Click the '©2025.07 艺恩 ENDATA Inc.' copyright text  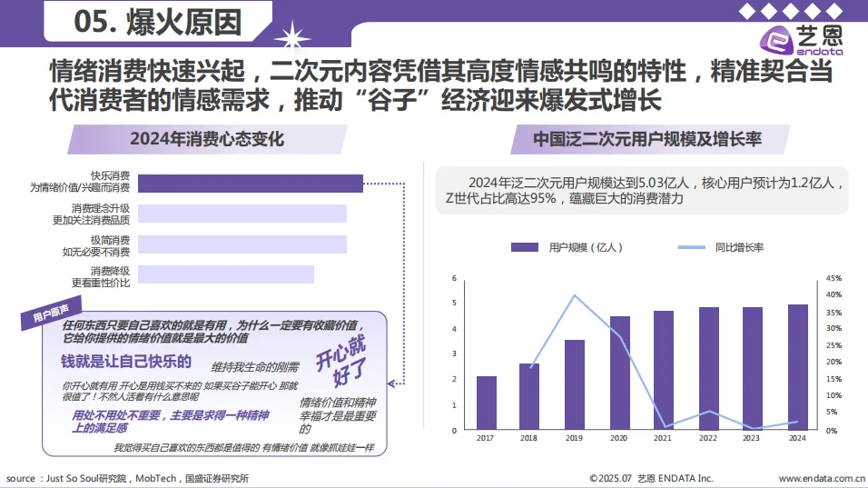click(x=651, y=478)
